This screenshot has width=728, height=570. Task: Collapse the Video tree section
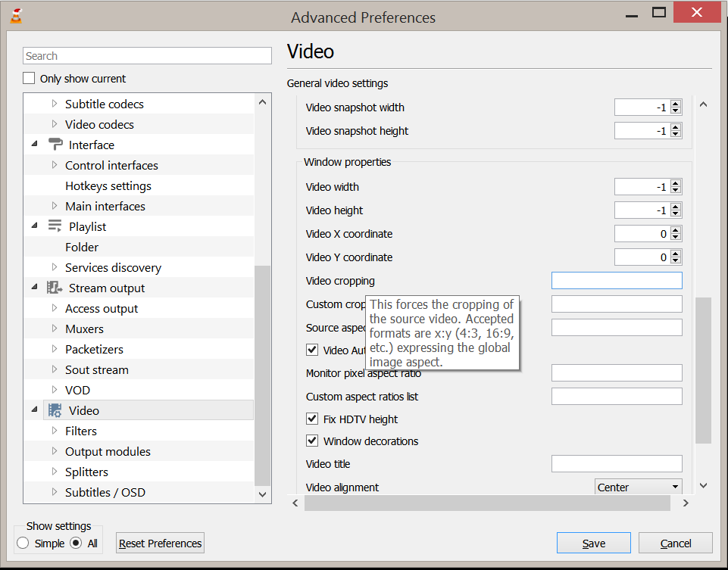[35, 410]
